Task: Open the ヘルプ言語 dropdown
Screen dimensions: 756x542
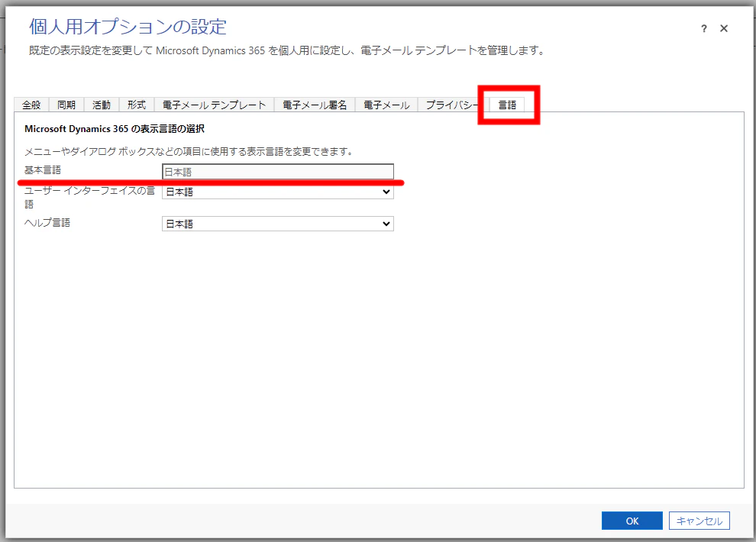Action: (x=278, y=224)
